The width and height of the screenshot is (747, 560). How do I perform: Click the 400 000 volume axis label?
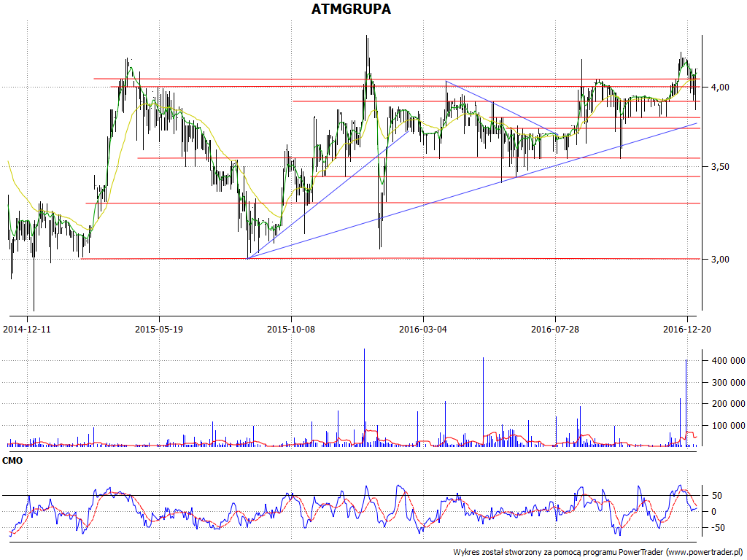[x=728, y=361]
